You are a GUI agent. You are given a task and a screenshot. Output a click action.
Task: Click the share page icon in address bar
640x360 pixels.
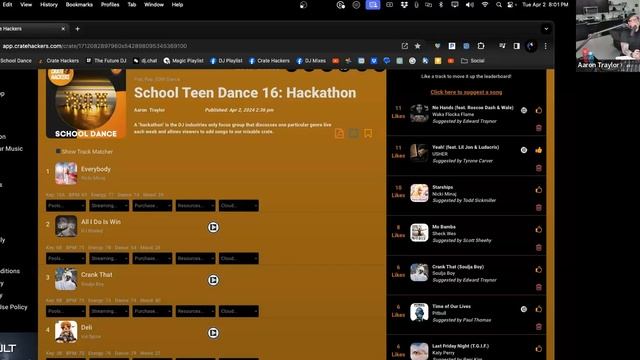point(404,46)
